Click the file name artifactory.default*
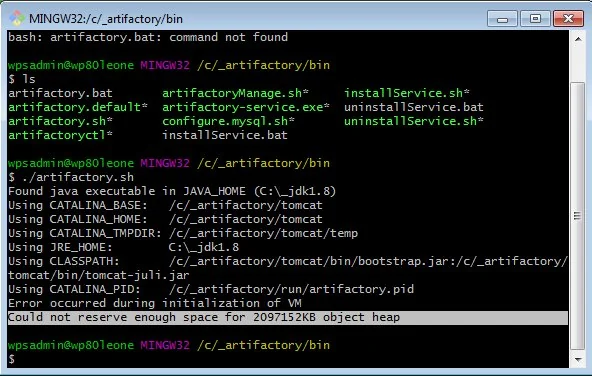Viewport: 592px width, 376px height. (x=78, y=107)
